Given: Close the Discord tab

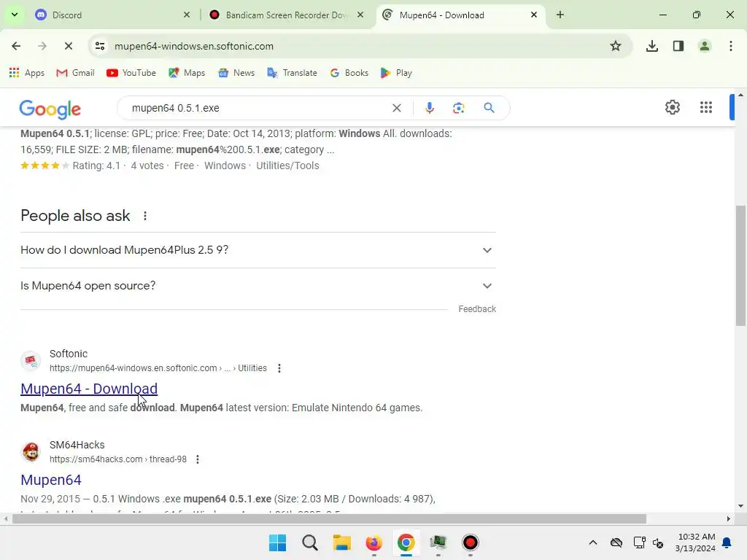Looking at the screenshot, I should [187, 15].
